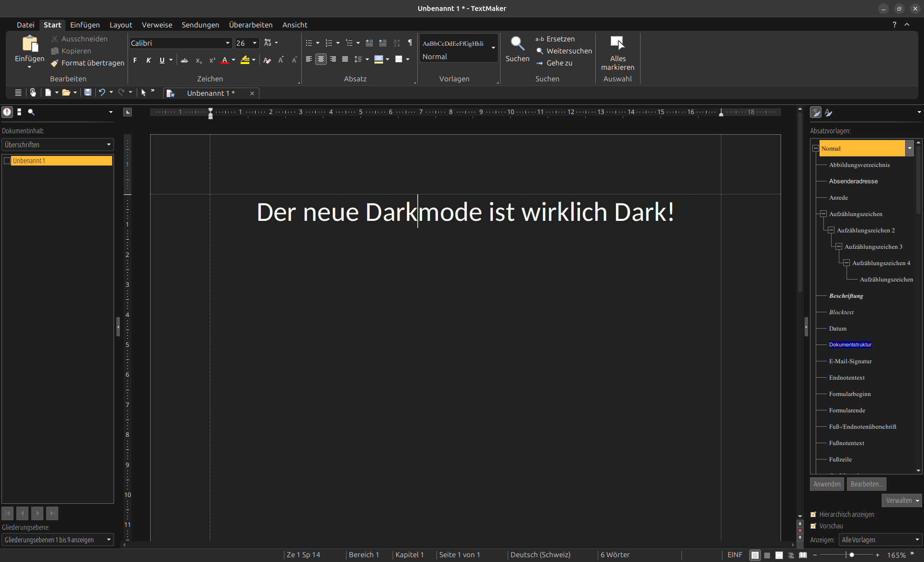
Task: Collapse the Aufzählungszeichen 2 tree node
Action: click(831, 230)
